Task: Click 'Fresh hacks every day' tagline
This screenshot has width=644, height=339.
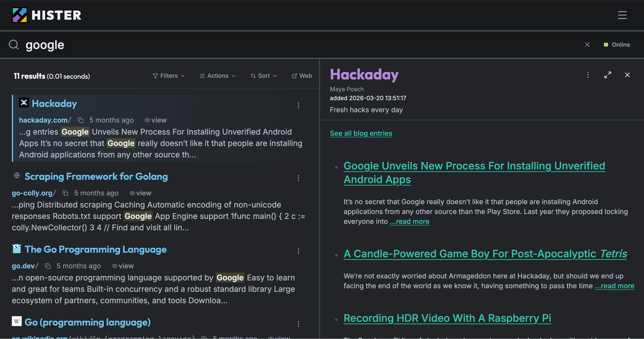Action: click(x=366, y=110)
